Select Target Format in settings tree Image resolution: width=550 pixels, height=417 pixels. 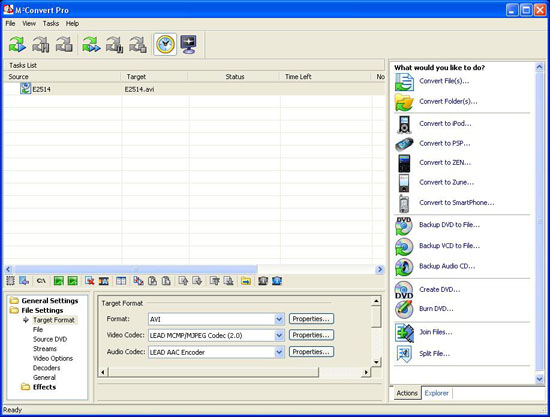tap(54, 320)
